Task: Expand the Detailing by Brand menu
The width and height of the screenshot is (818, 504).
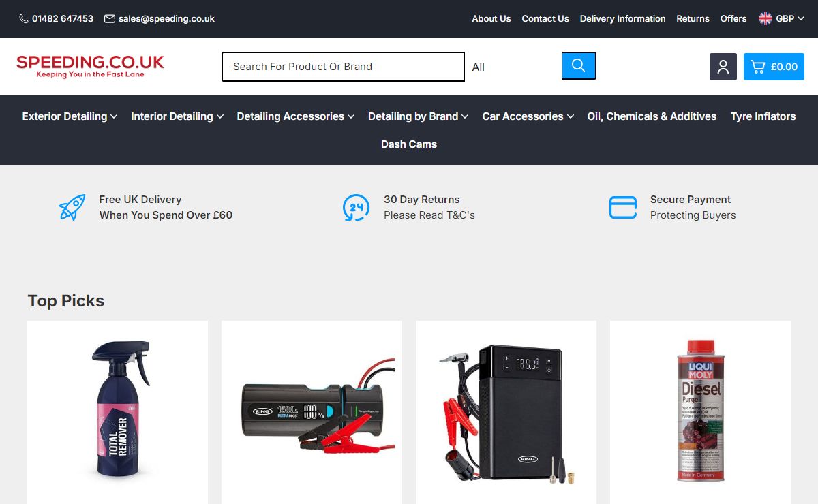Action: coord(419,116)
